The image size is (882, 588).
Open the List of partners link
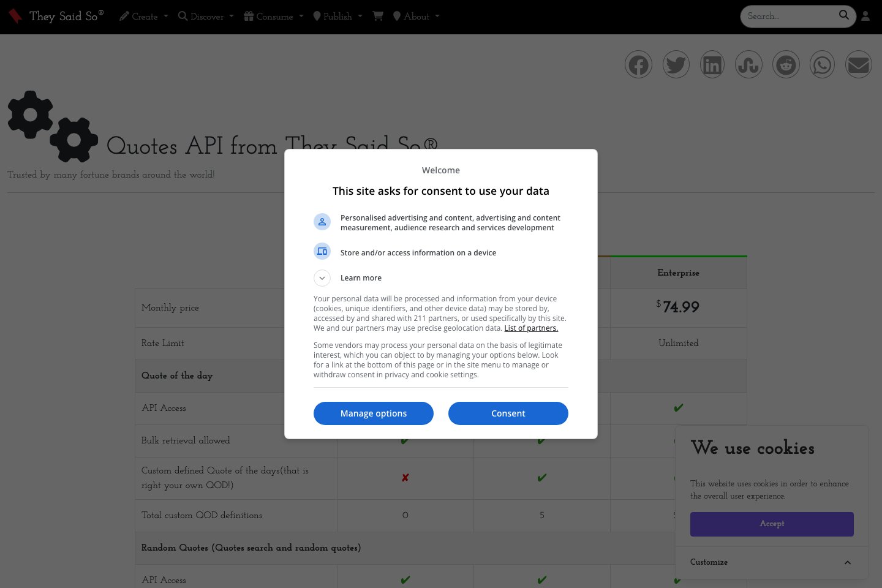530,328
